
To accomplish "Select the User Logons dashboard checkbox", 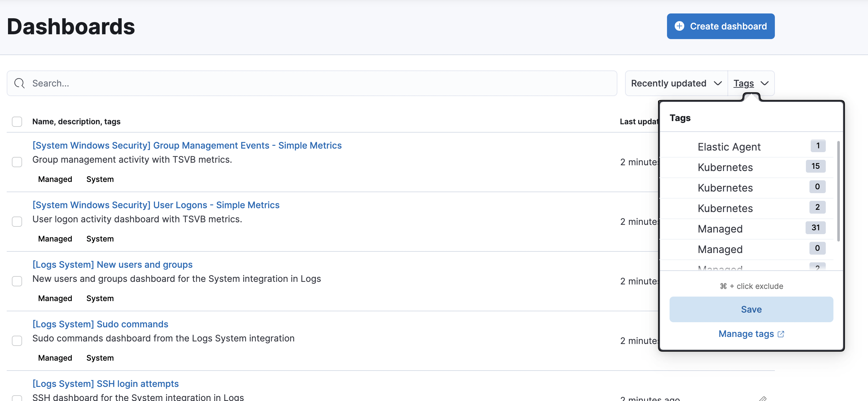I will pyautogui.click(x=17, y=222).
